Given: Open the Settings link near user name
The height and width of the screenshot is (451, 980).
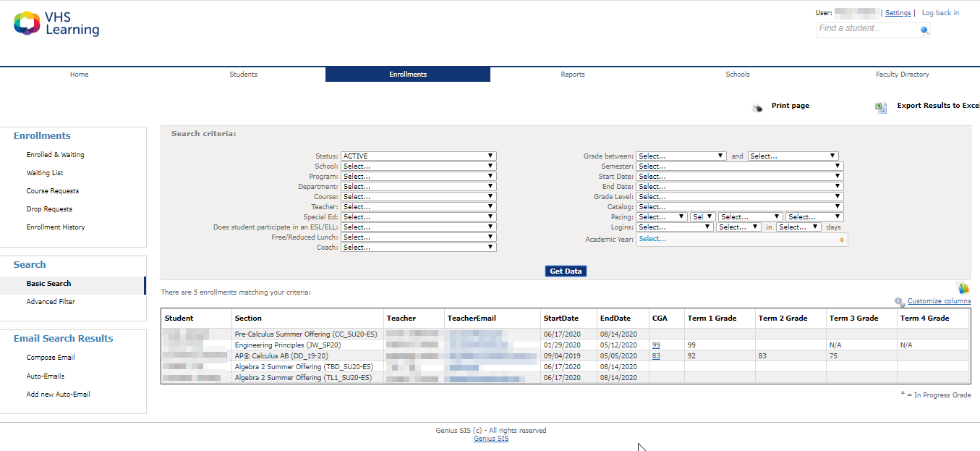Looking at the screenshot, I should click(898, 13).
